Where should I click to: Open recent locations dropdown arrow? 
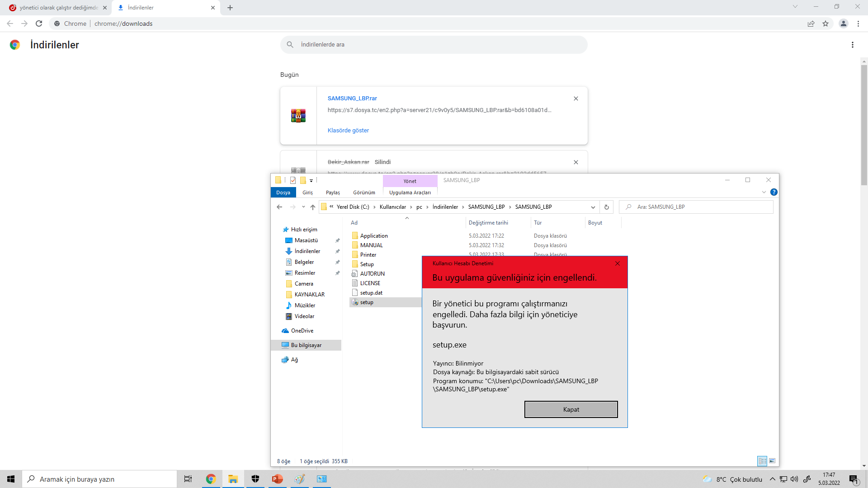[x=303, y=207]
